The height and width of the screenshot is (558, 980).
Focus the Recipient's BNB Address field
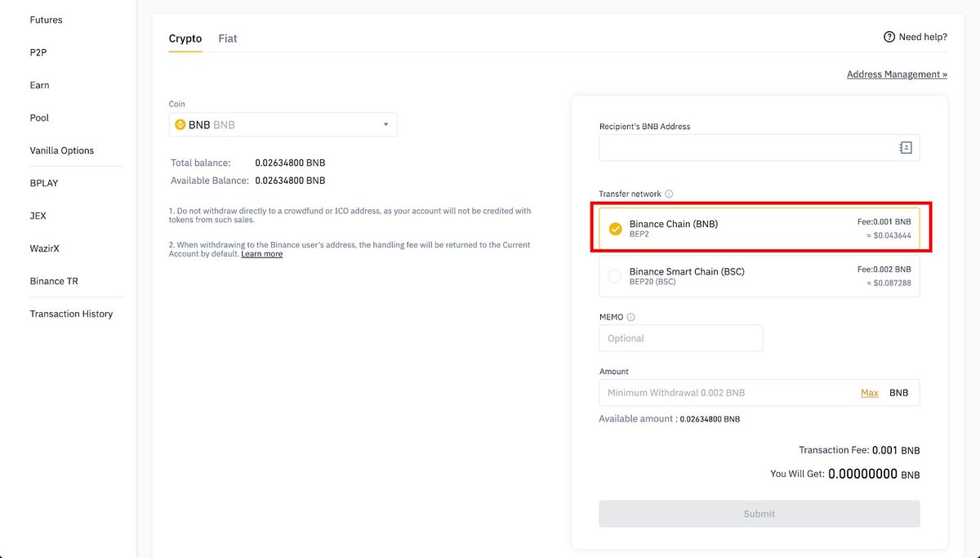[x=759, y=148]
